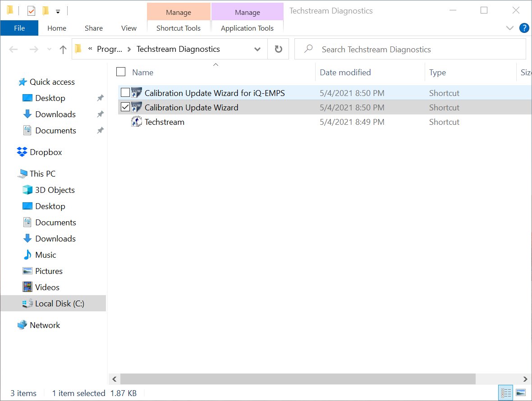The width and height of the screenshot is (532, 401).
Task: Click the Techstream shortcut icon
Action: click(137, 122)
